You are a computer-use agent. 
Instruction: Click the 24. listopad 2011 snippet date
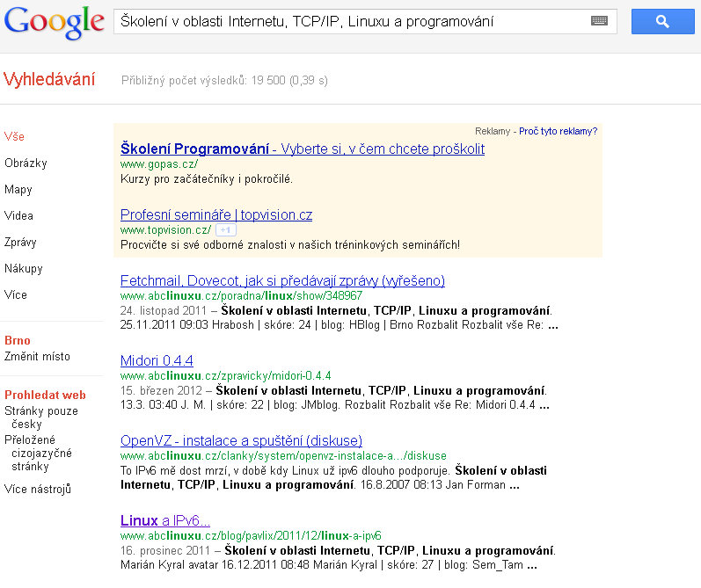point(164,310)
